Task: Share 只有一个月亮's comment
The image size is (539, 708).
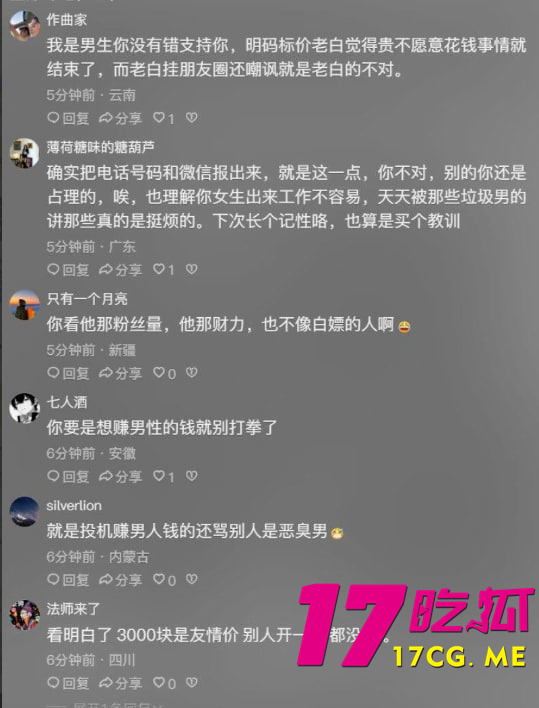Action: (x=121, y=373)
